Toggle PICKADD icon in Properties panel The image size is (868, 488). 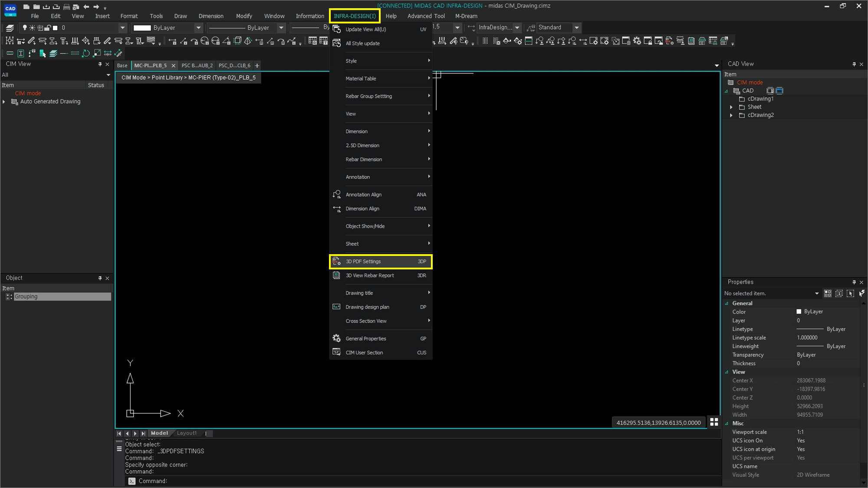pos(839,294)
